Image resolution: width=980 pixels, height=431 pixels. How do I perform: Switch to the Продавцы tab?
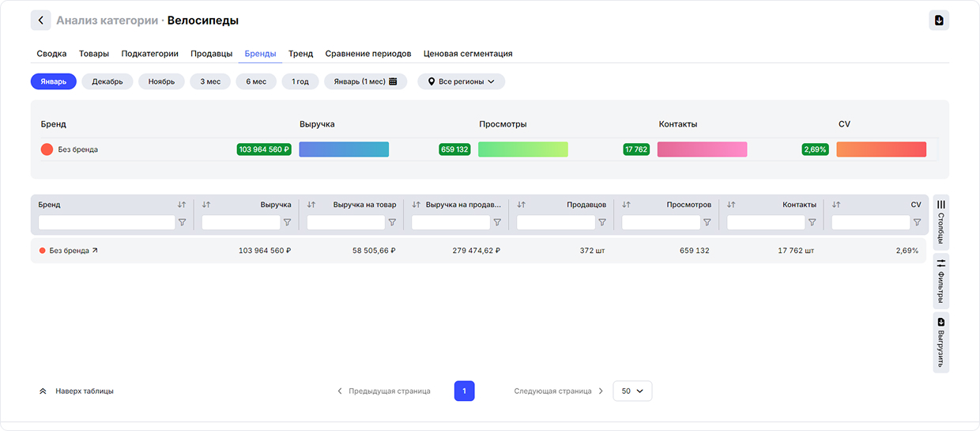tap(211, 54)
